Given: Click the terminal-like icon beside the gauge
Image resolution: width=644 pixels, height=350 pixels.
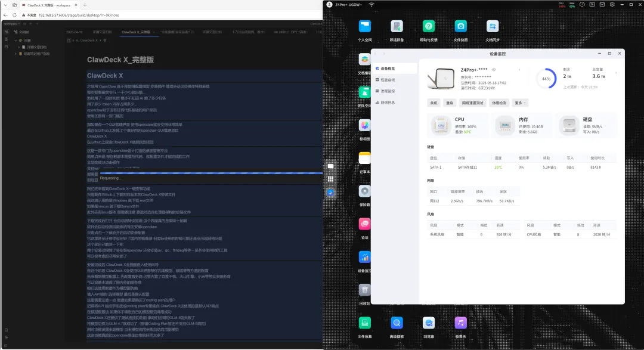Looking at the screenshot, I should (592, 5).
